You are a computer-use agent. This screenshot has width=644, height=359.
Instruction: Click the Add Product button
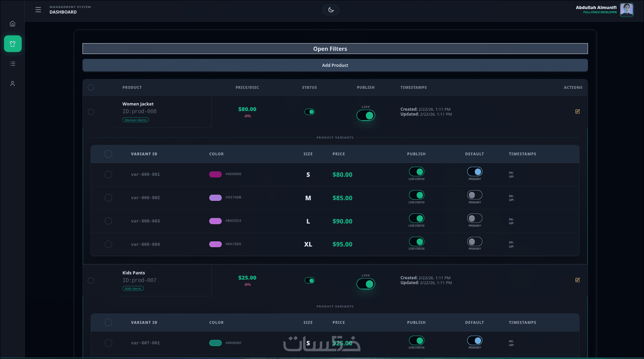(335, 65)
